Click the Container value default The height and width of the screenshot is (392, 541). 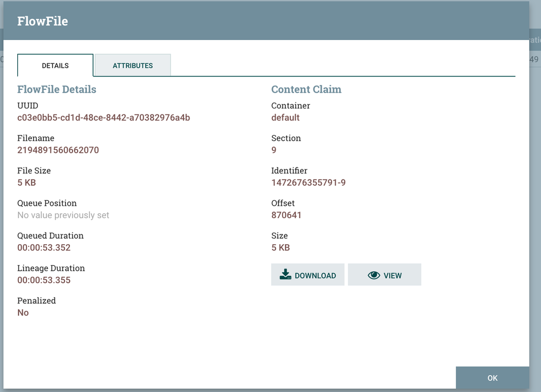coord(285,117)
